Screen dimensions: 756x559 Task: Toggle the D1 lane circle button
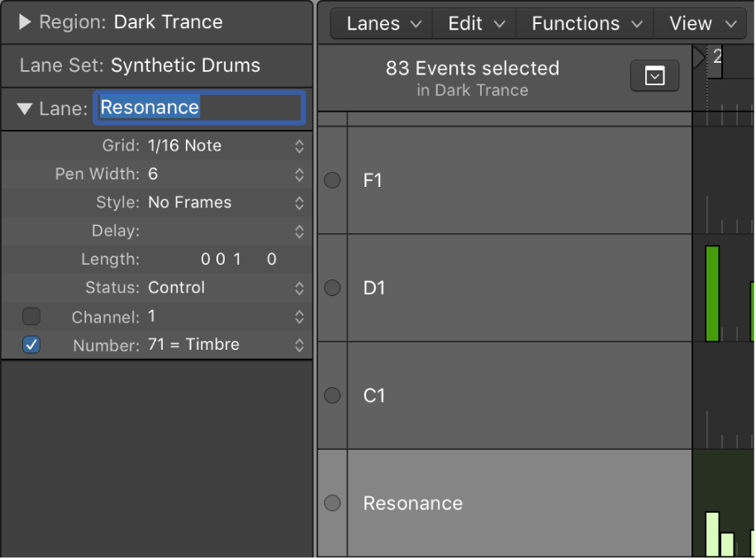click(x=332, y=288)
